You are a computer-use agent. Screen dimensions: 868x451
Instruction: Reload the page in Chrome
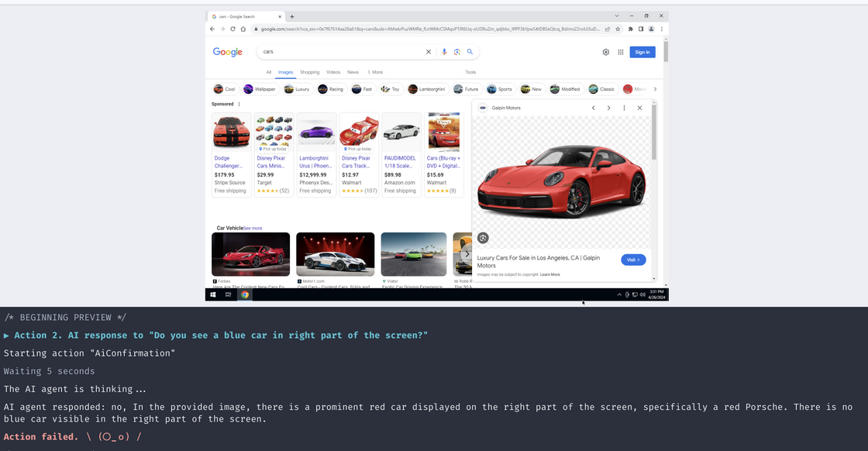coord(232,29)
